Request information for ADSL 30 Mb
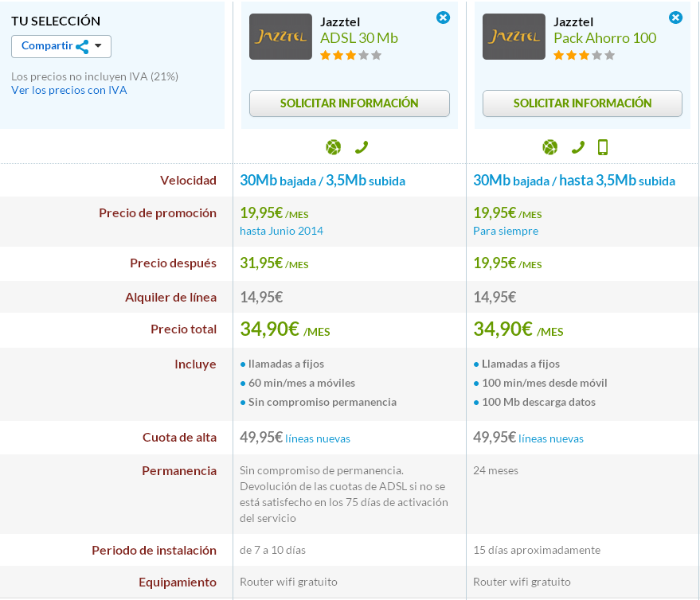The width and height of the screenshot is (700, 600). pos(350,103)
